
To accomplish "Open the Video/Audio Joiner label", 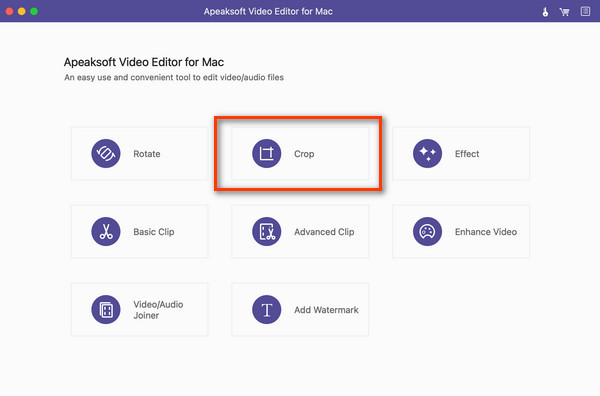I will 158,310.
